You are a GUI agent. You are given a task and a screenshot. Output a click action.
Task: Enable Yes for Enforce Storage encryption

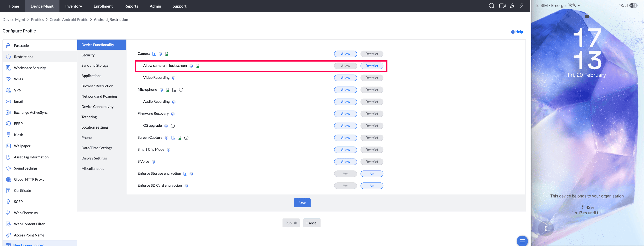345,174
